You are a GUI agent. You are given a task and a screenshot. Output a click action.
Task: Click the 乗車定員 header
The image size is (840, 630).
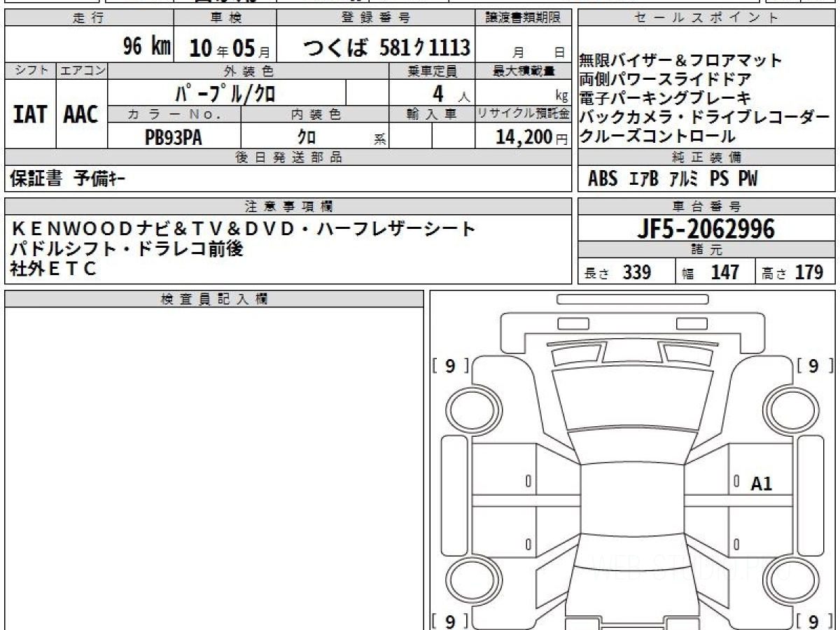pyautogui.click(x=432, y=71)
